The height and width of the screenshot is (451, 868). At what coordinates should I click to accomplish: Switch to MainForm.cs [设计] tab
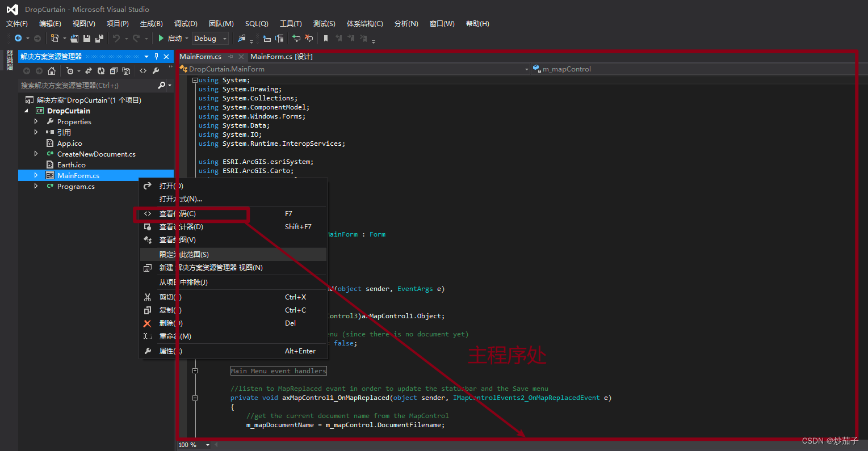[x=282, y=57]
